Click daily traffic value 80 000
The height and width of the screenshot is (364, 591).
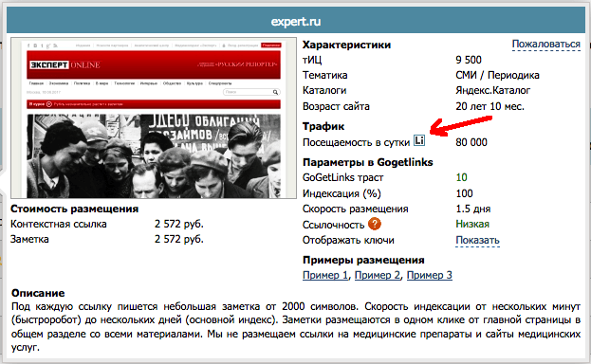(471, 142)
